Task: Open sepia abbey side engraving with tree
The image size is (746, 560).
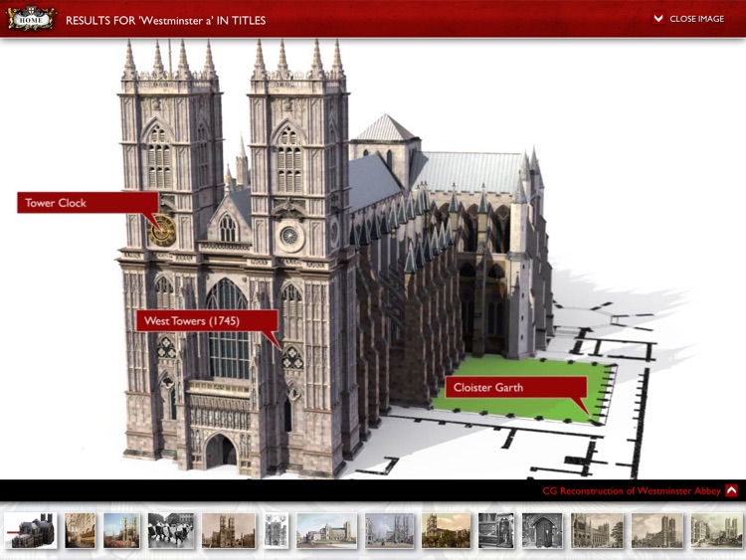Action: (597, 530)
